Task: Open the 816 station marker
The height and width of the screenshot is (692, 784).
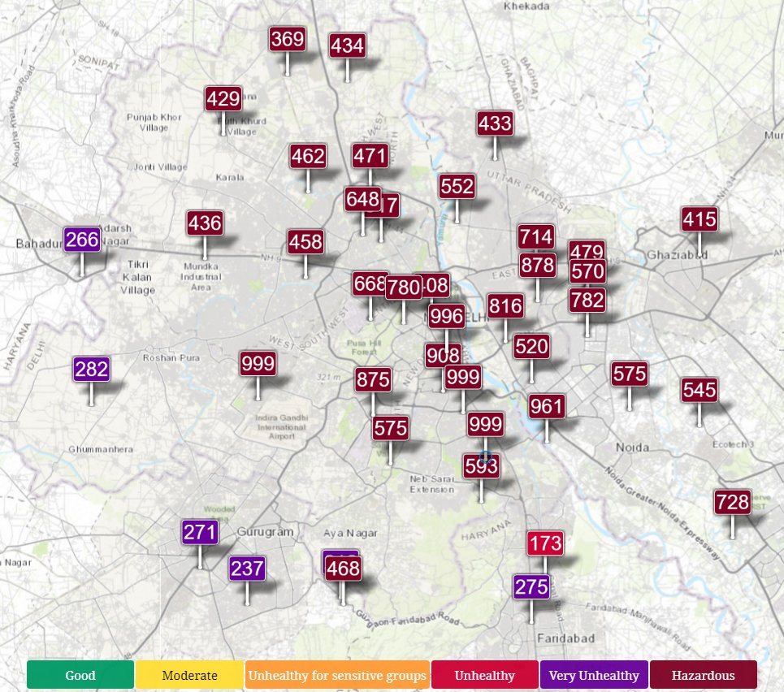Action: pyautogui.click(x=505, y=305)
